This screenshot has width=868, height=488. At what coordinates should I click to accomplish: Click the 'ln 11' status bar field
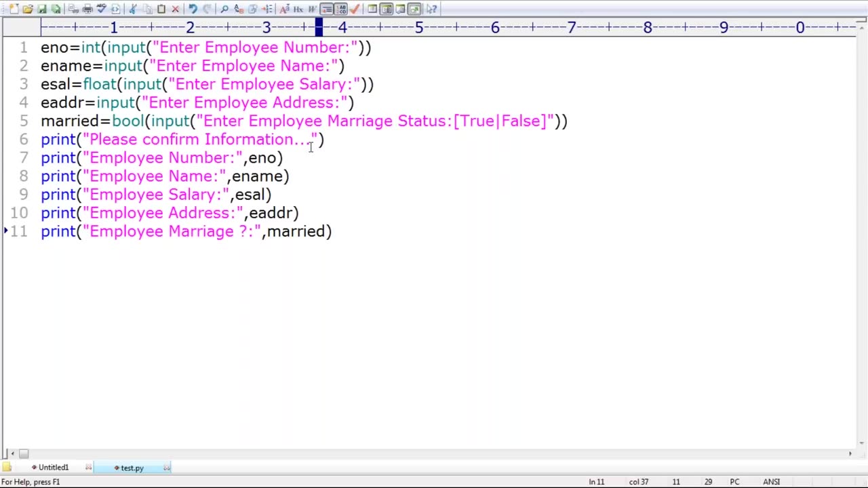coord(597,482)
